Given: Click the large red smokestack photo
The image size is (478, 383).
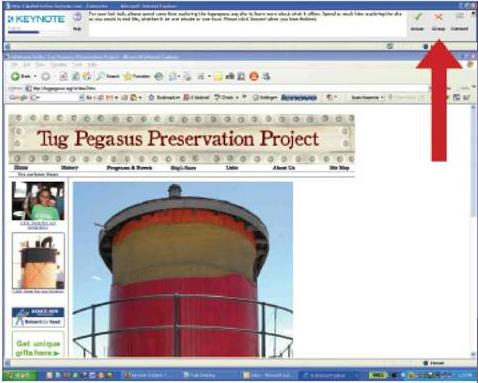Looking at the screenshot, I should coord(183,269).
